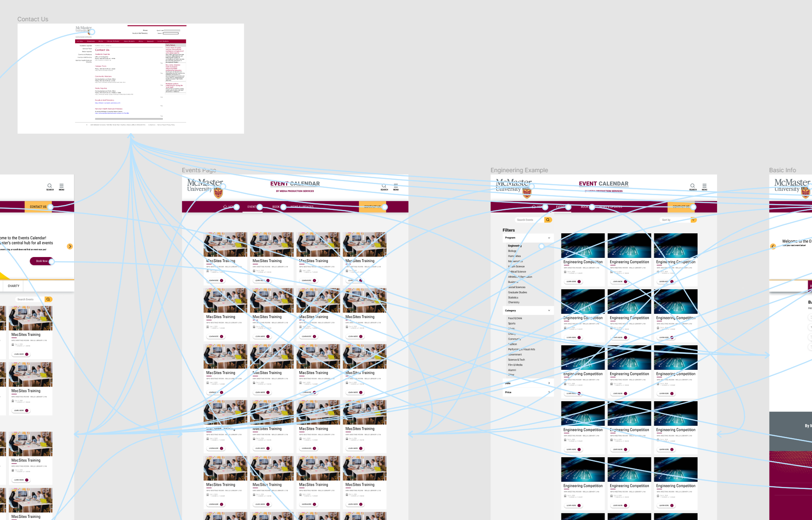Open the hamburger Menu icon in the Events Page frame

[396, 186]
